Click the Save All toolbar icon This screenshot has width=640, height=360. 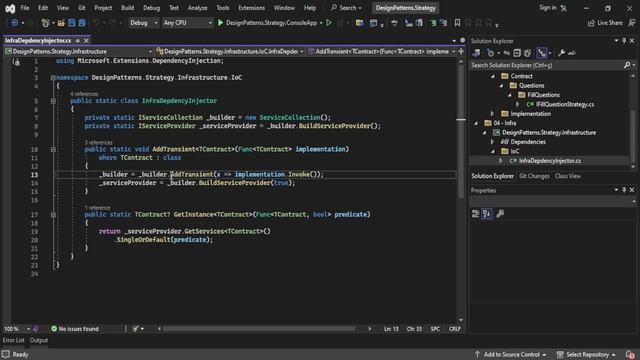(x=82, y=23)
